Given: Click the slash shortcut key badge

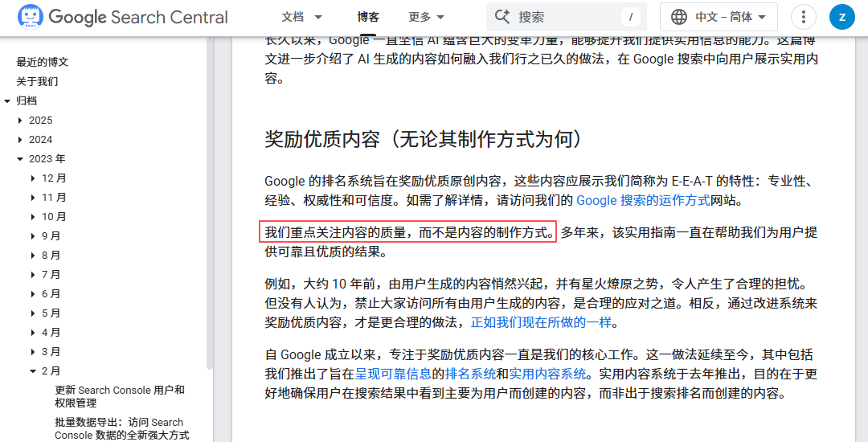Looking at the screenshot, I should pos(631,17).
